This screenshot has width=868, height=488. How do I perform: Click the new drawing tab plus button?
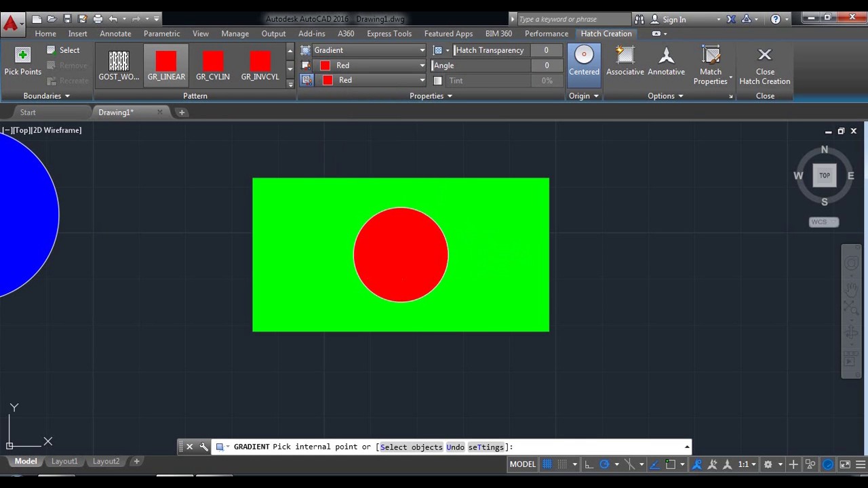tap(182, 113)
